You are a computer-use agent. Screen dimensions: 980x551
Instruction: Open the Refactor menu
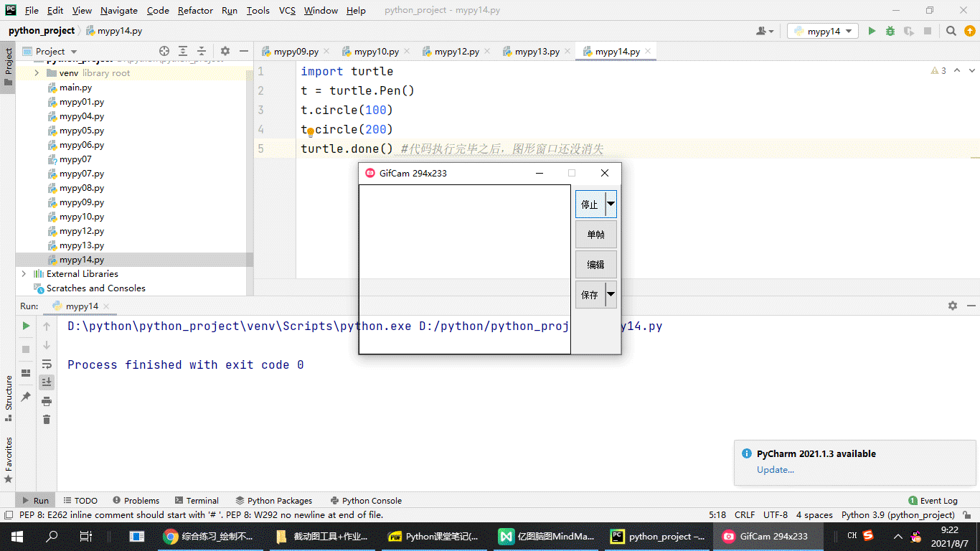[x=195, y=10]
